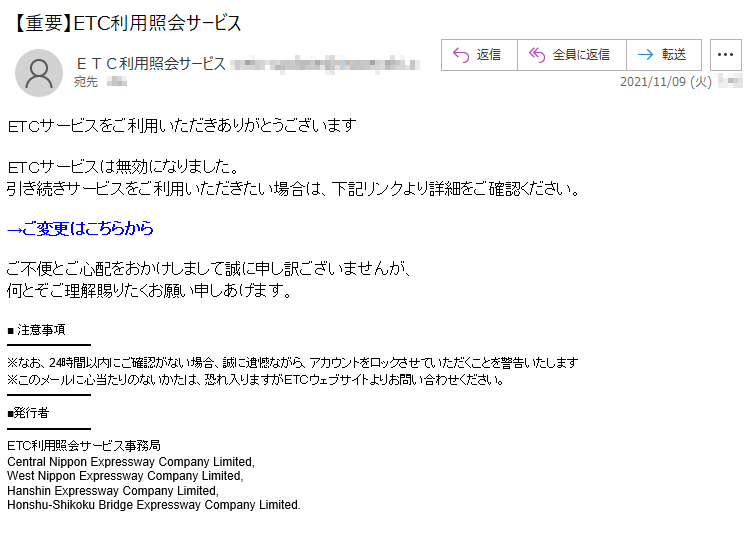This screenshot has height=537, width=751.
Task: Click sender name ＥＴＣ利用照会サービス
Action: pyautogui.click(x=150, y=64)
